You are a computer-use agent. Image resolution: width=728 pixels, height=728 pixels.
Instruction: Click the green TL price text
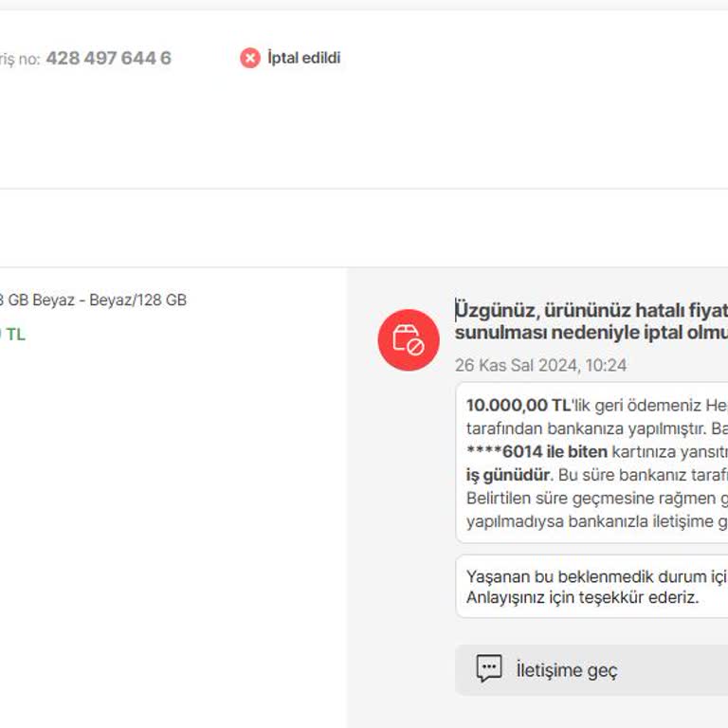click(13, 335)
